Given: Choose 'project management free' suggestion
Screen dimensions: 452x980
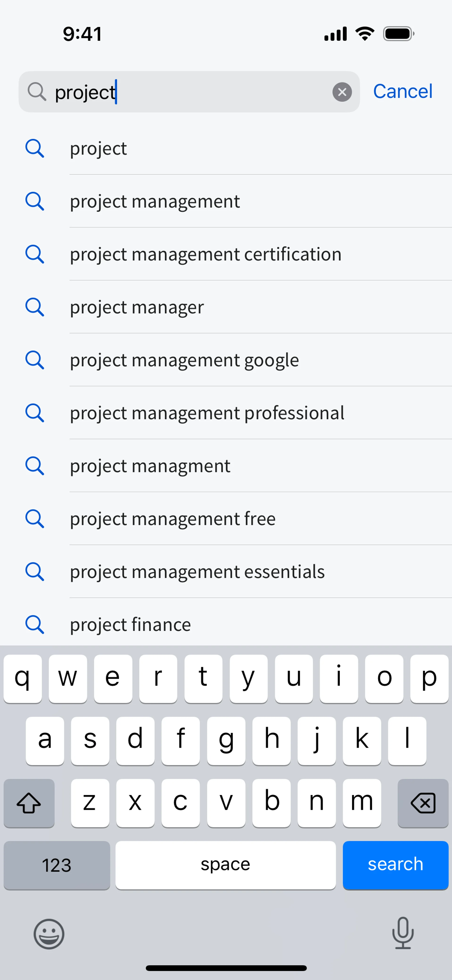Looking at the screenshot, I should point(173,518).
